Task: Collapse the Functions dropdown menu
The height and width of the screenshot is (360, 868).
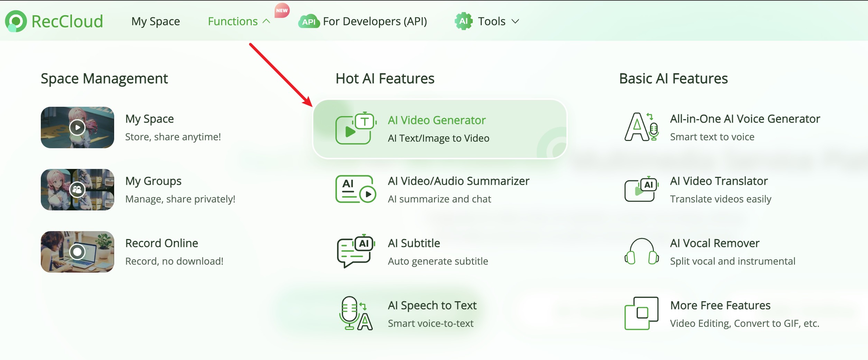Action: point(239,21)
